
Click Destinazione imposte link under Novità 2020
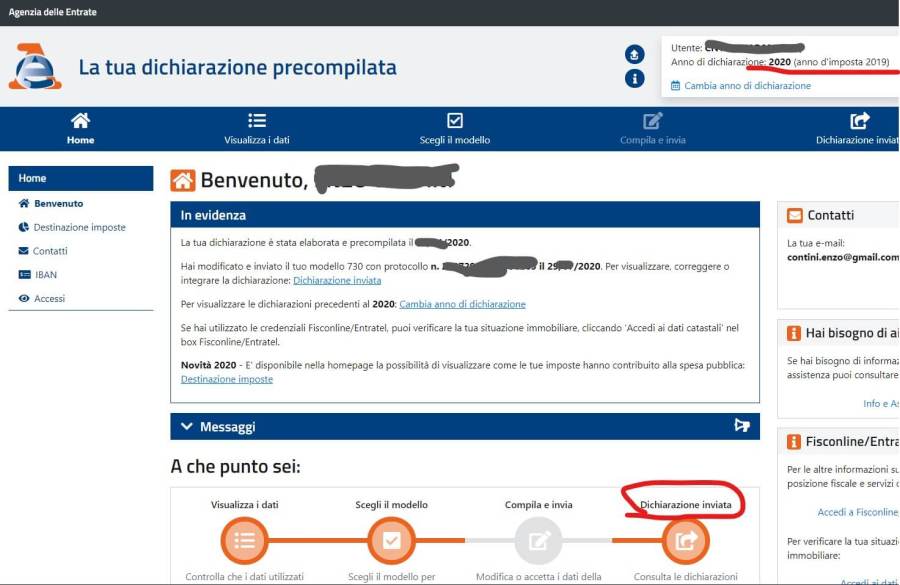coord(227,379)
